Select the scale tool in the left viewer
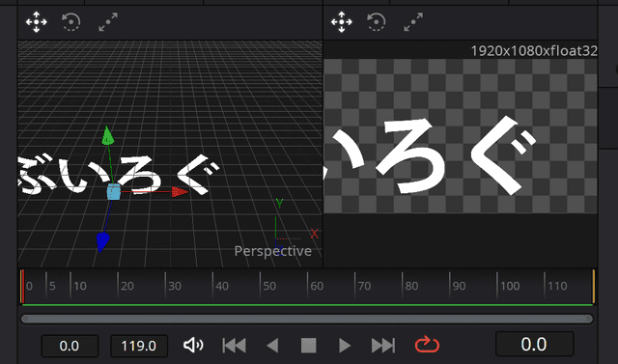The image size is (618, 364). pos(108,22)
